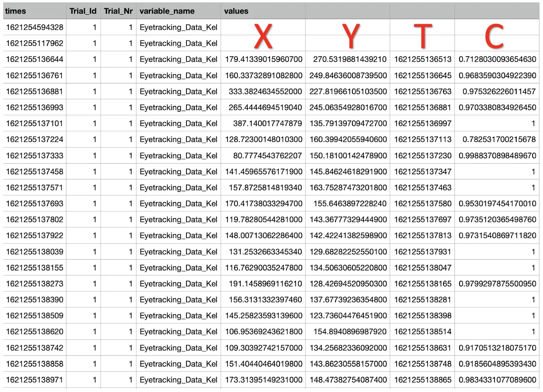Click cell 0.9799297875500950
This screenshot has height=392, width=543.
(x=497, y=284)
